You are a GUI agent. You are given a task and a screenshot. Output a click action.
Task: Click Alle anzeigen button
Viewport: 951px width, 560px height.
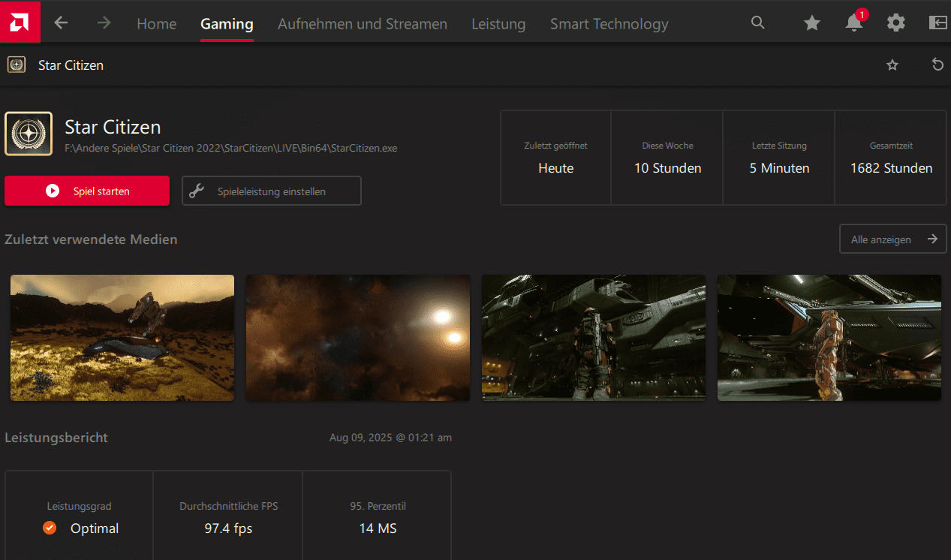point(893,239)
